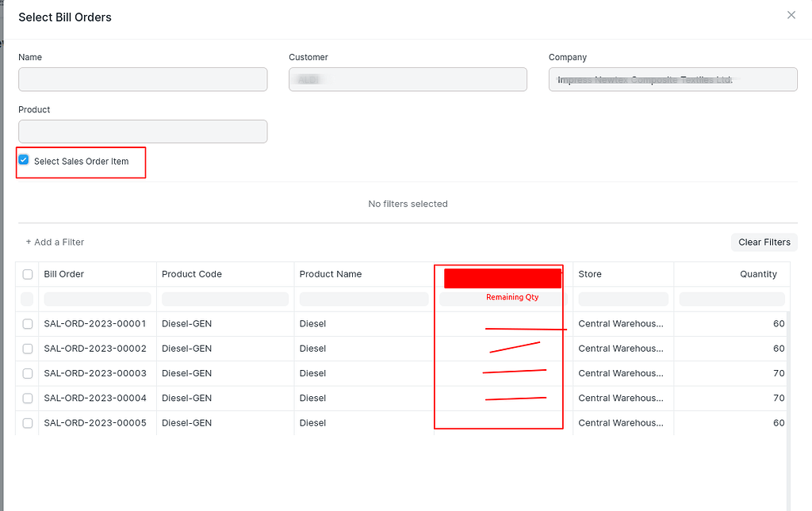Uncheck the Select Sales Order Item checkbox
This screenshot has height=511, width=812.
(23, 159)
